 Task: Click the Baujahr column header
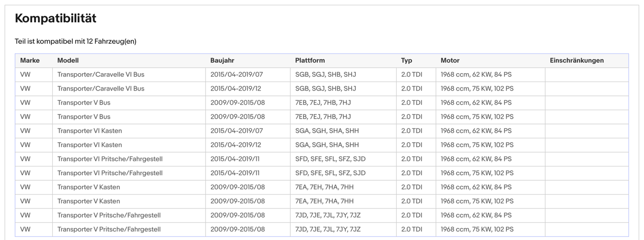pos(222,60)
